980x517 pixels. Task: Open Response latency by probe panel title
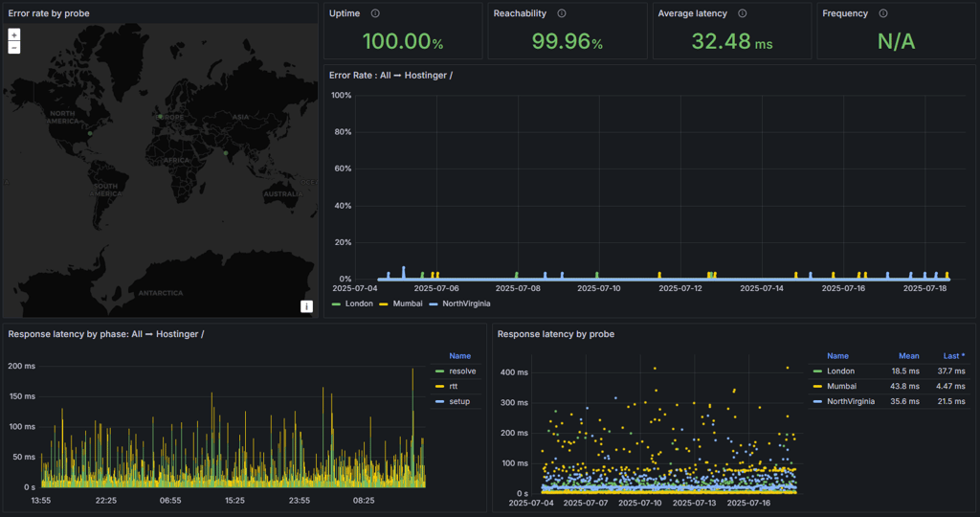click(x=556, y=334)
